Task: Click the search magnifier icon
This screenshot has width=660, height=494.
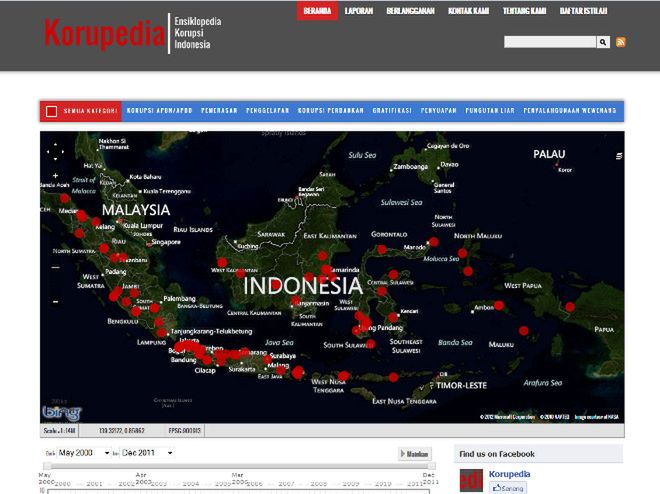Action: click(x=603, y=42)
